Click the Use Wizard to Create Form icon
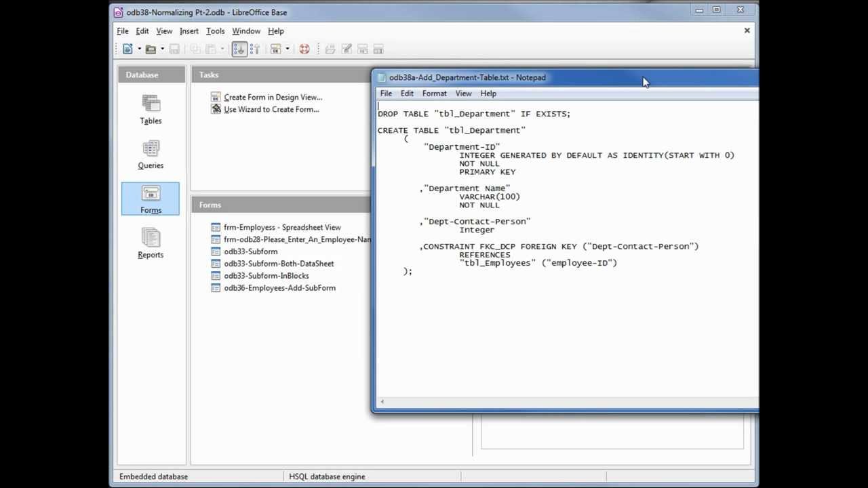 [216, 109]
